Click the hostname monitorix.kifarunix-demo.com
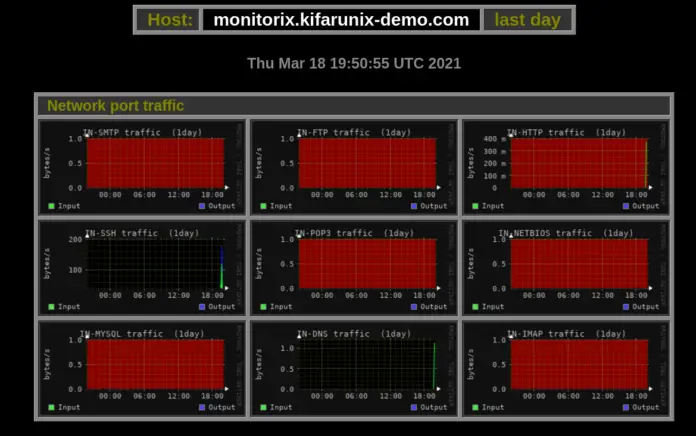The height and width of the screenshot is (436, 696). pos(341,20)
